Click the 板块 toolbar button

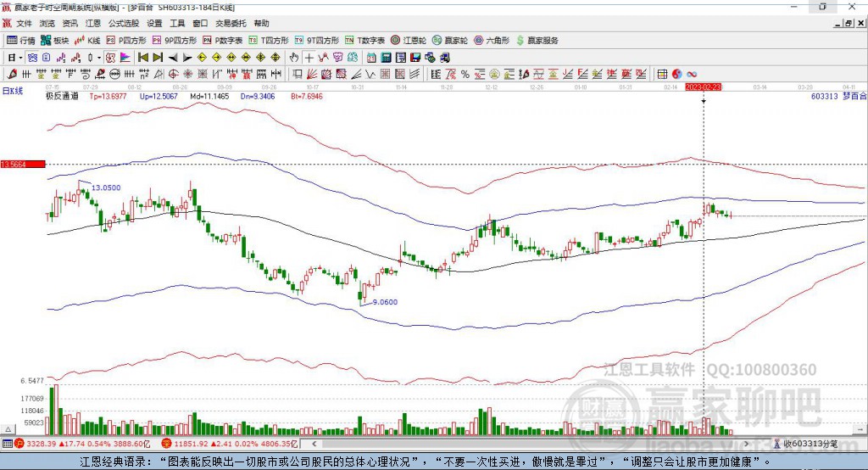(x=55, y=41)
